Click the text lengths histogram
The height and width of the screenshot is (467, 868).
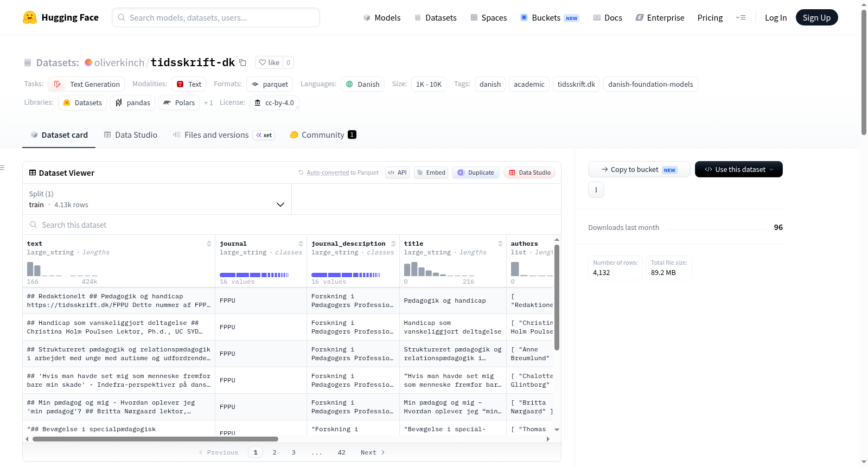point(62,268)
